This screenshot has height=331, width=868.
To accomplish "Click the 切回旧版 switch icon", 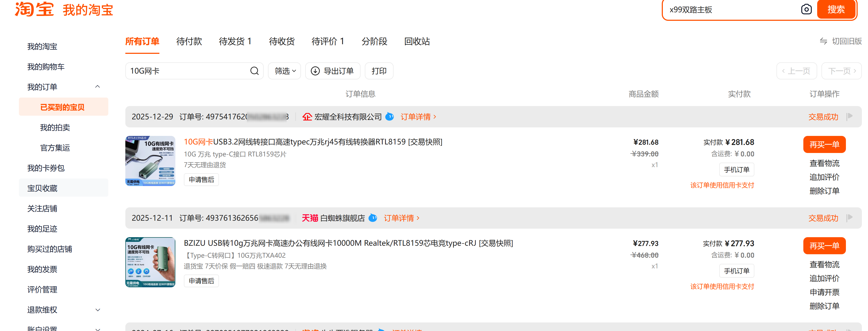I will click(823, 41).
